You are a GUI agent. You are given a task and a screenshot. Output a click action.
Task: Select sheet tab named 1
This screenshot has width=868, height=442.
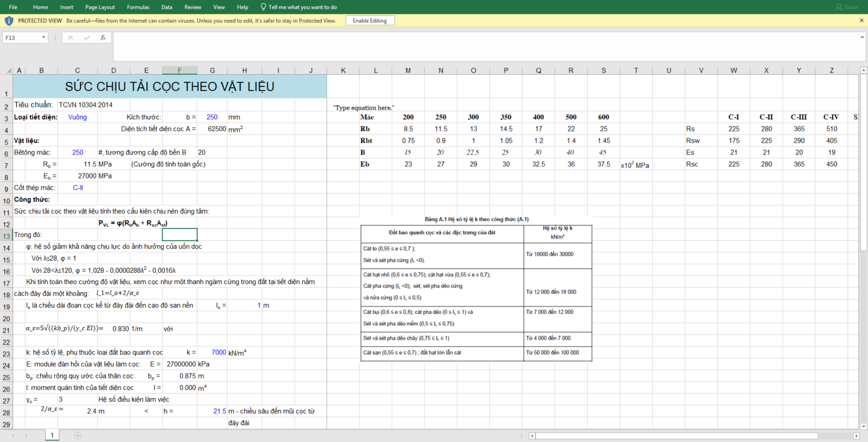tap(52, 435)
